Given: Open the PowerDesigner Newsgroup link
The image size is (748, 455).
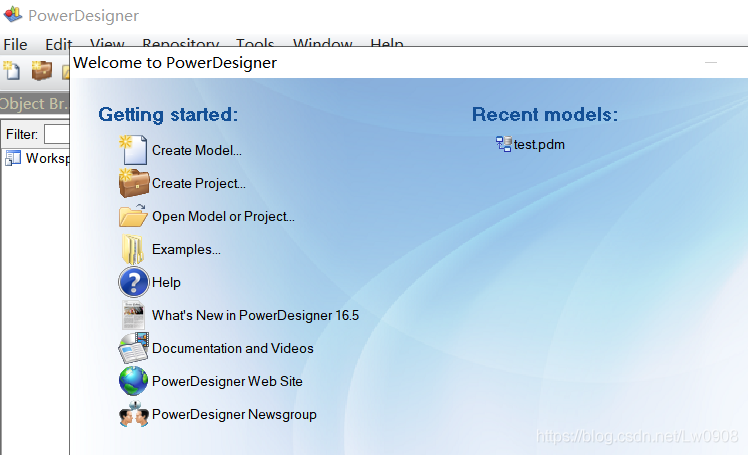Looking at the screenshot, I should pos(234,414).
